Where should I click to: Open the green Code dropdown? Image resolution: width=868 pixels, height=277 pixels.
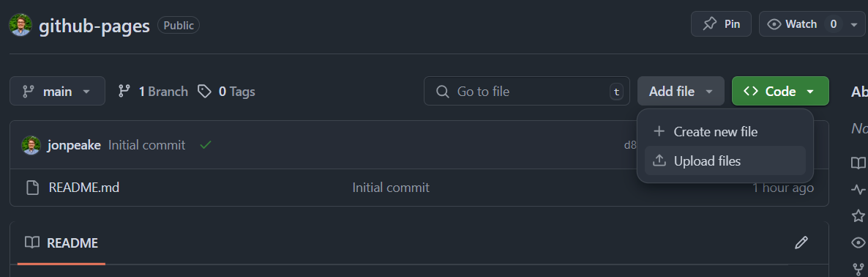tap(780, 91)
